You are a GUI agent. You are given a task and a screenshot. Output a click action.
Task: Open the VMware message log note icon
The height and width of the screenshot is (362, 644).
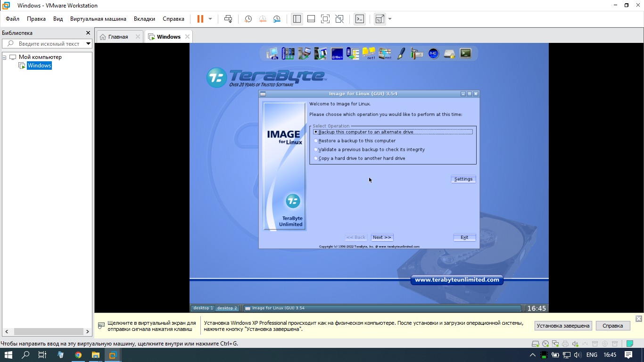629,344
